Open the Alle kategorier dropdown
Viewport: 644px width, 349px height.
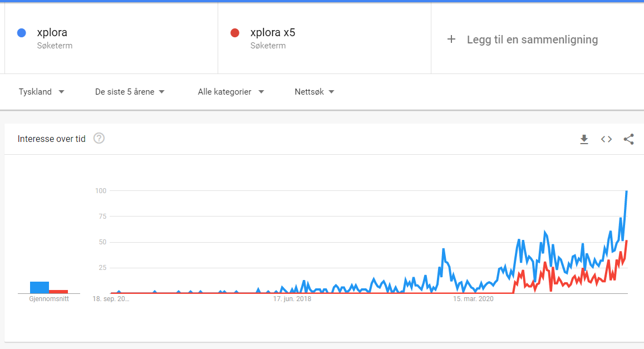click(231, 92)
